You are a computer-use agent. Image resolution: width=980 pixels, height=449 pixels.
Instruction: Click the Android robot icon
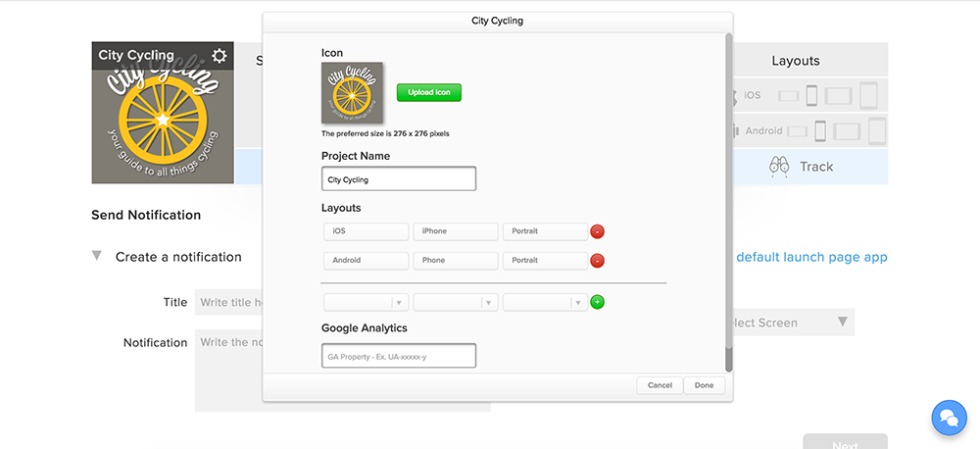pyautogui.click(x=736, y=131)
